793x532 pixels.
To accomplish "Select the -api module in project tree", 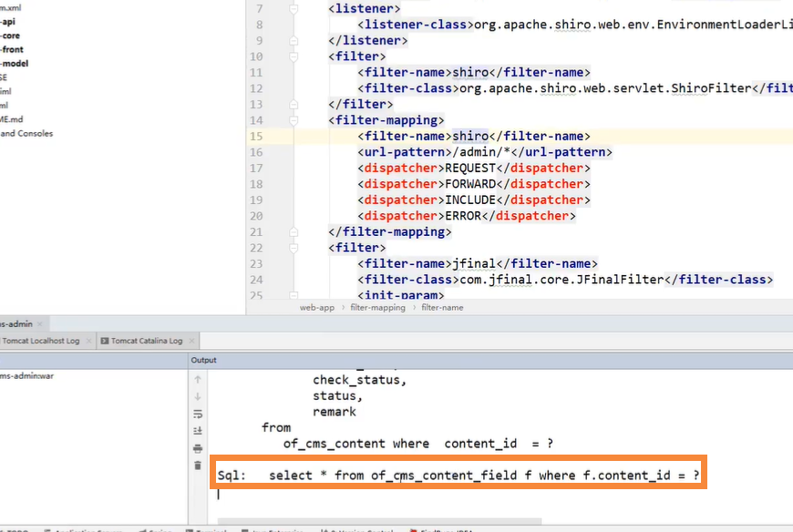I will 8,22.
